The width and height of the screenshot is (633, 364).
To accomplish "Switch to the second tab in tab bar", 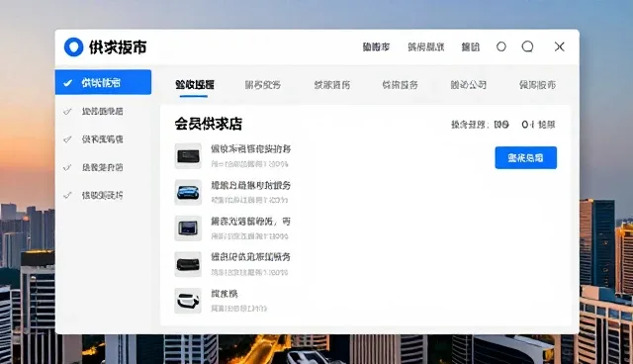I will tap(263, 85).
